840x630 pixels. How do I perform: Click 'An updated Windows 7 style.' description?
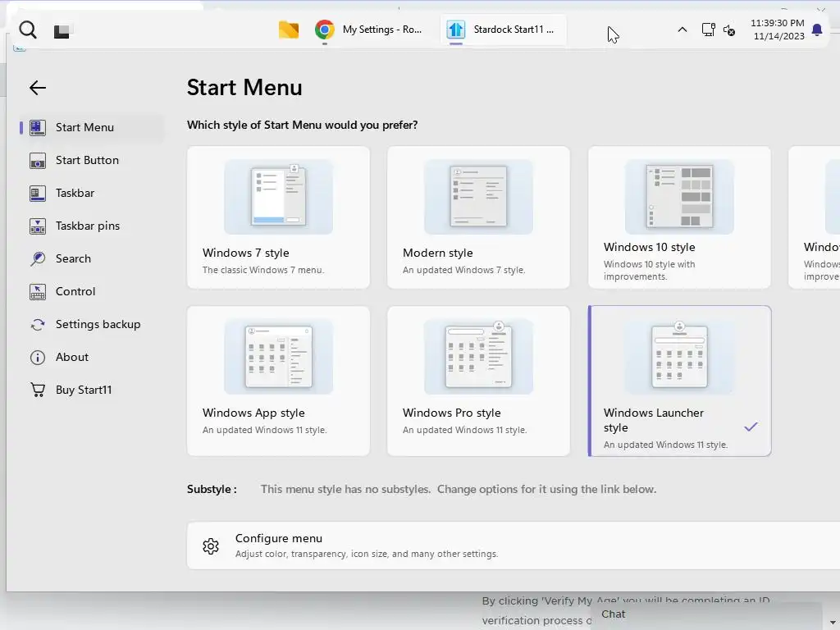coord(464,270)
